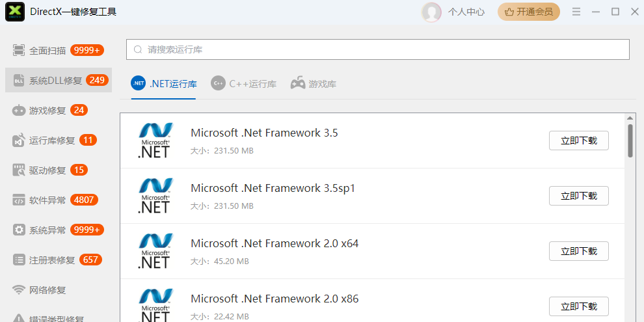The image size is (644, 322).
Task: Click the .NET Framework 2.0 x86 logo
Action: click(155, 305)
